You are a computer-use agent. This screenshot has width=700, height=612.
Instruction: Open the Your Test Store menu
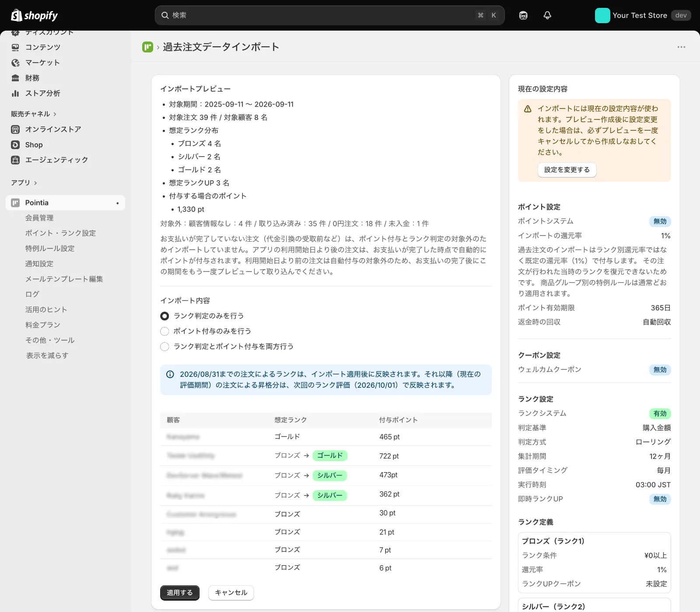643,15
